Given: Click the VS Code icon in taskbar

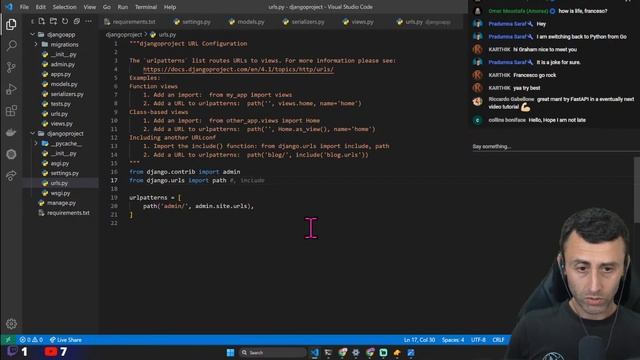Looking at the screenshot, I should tap(315, 352).
